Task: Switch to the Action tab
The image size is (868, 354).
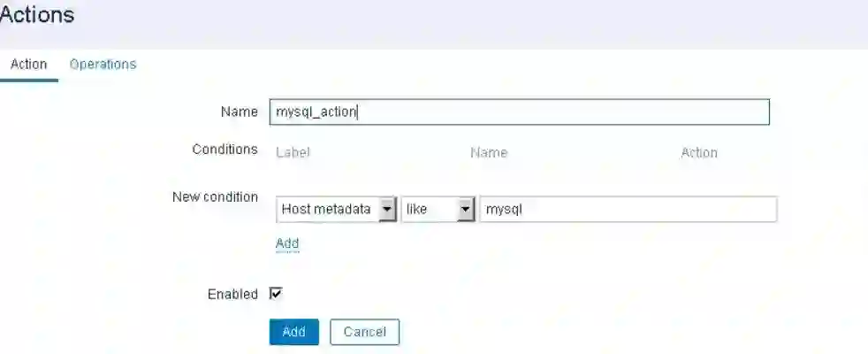Action: tap(28, 65)
